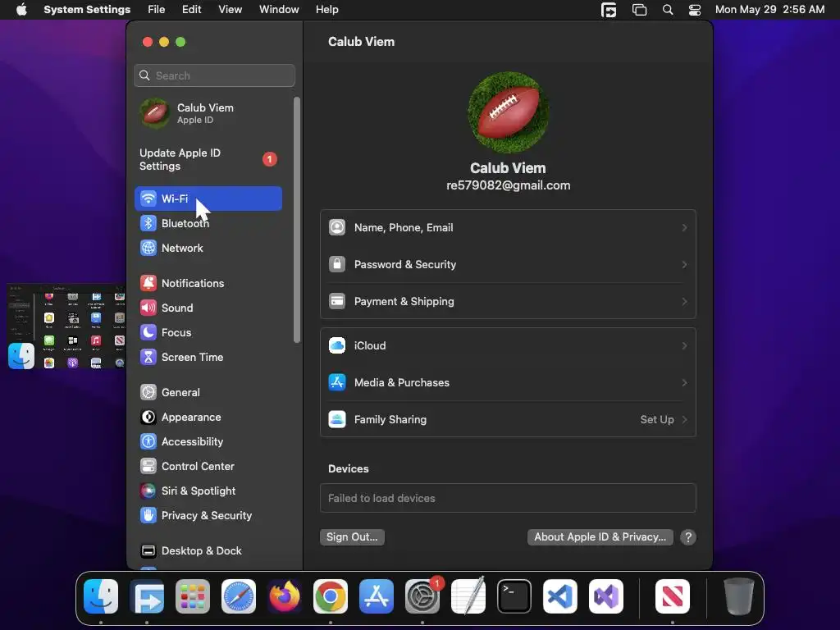Expand the iCloud row chevron
Screen dimensions: 840x630
[x=684, y=346]
